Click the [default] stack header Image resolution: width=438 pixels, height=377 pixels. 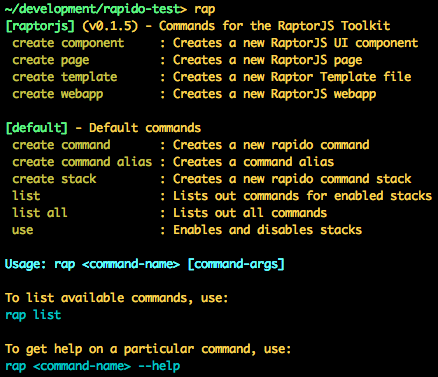tap(37, 128)
